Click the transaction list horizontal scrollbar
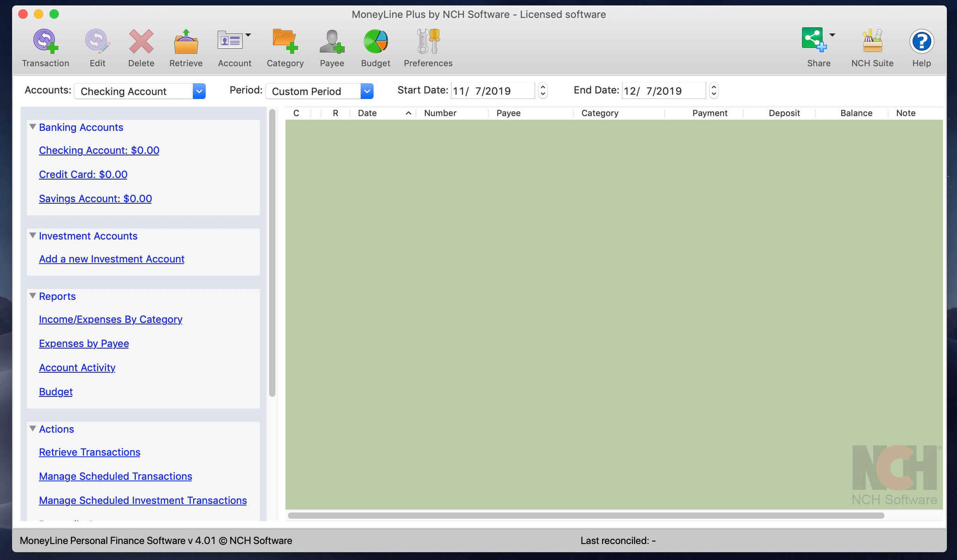957x560 pixels. 586,516
